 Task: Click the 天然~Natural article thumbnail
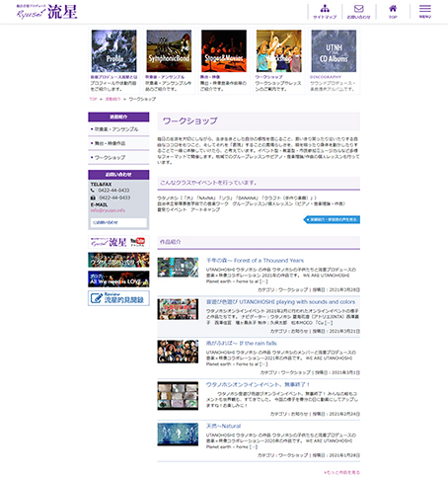click(x=178, y=435)
